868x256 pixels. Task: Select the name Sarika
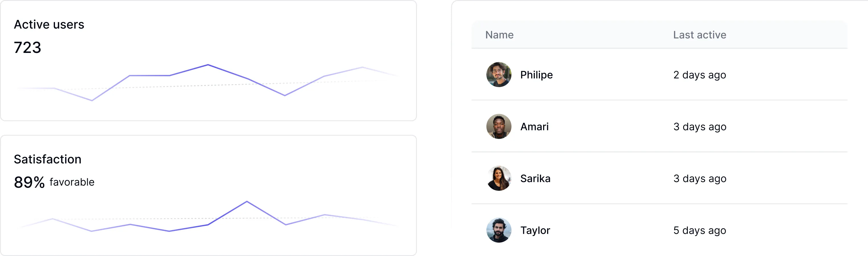coord(535,178)
